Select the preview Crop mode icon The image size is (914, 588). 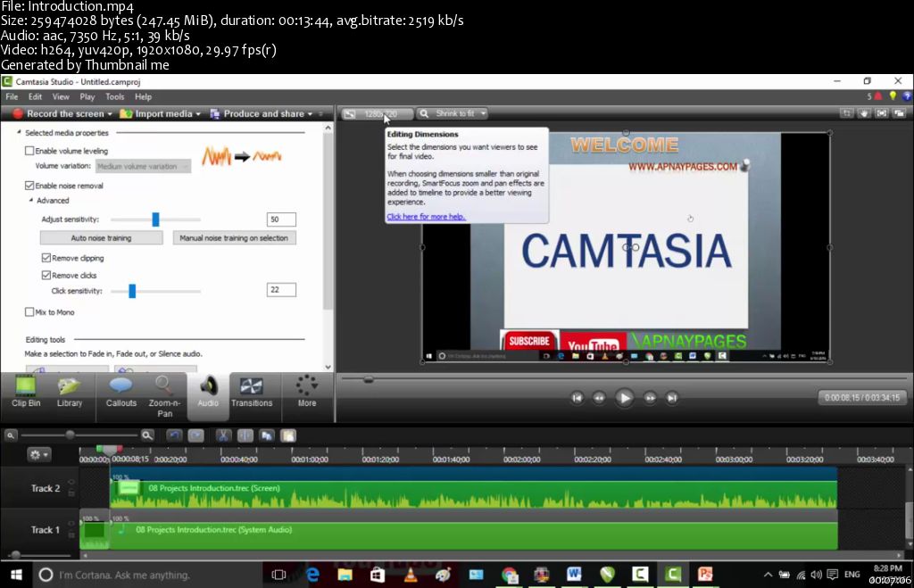pyautogui.click(x=846, y=113)
